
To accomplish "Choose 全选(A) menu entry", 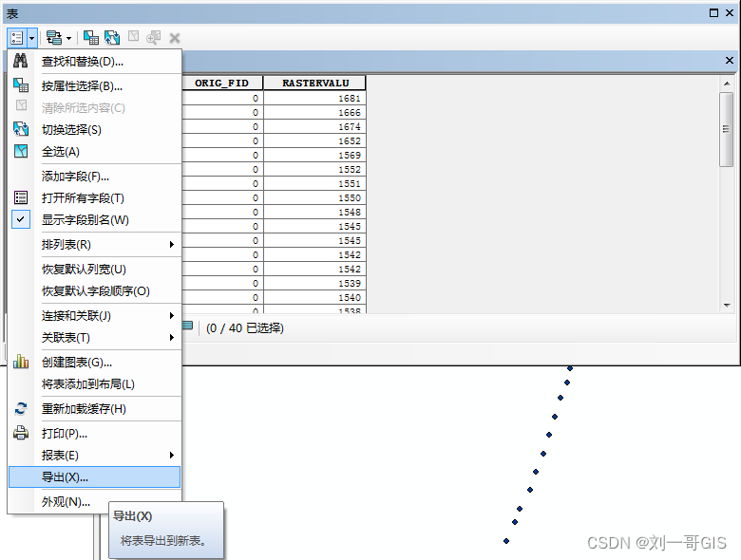I will [x=94, y=152].
